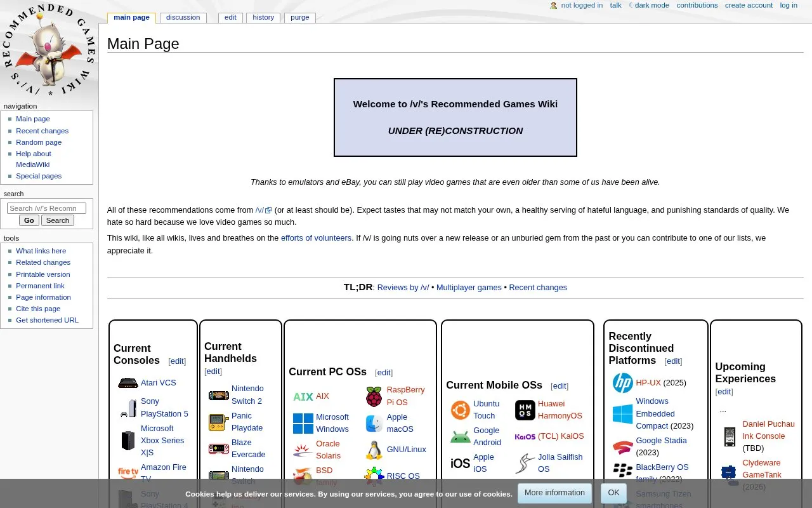This screenshot has width=812, height=508.
Task: Open Random page in navigation
Action: click(39, 142)
